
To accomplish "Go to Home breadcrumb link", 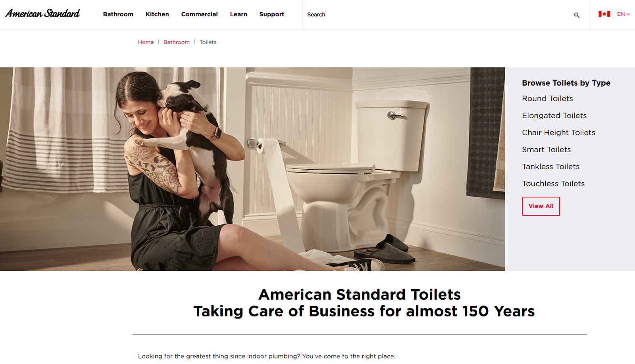I will (x=146, y=42).
